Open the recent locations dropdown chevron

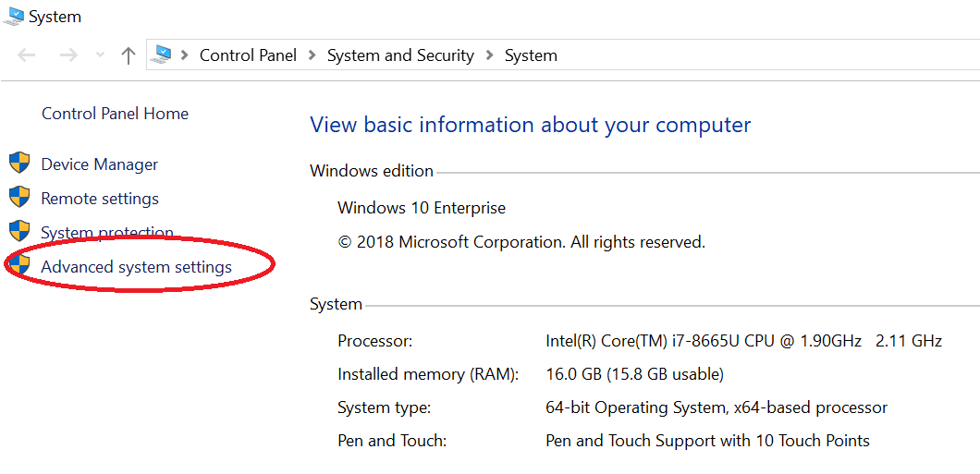[x=100, y=55]
